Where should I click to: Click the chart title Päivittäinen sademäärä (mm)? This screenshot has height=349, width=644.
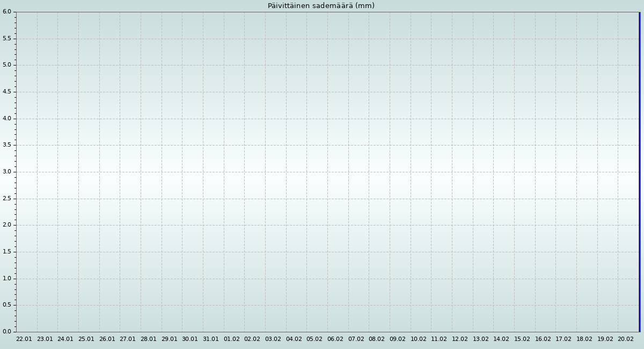click(321, 6)
